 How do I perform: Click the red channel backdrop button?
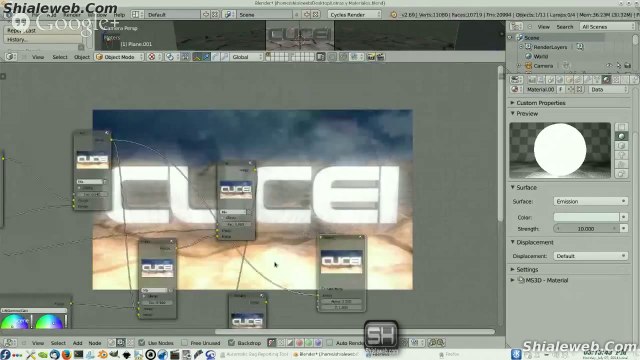point(300,343)
